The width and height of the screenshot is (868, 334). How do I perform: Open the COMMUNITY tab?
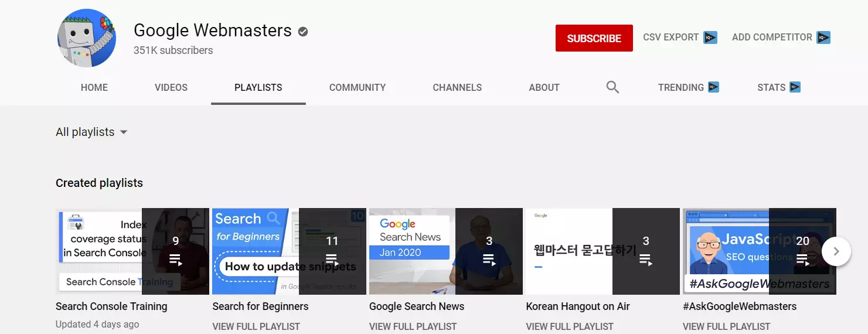(358, 87)
